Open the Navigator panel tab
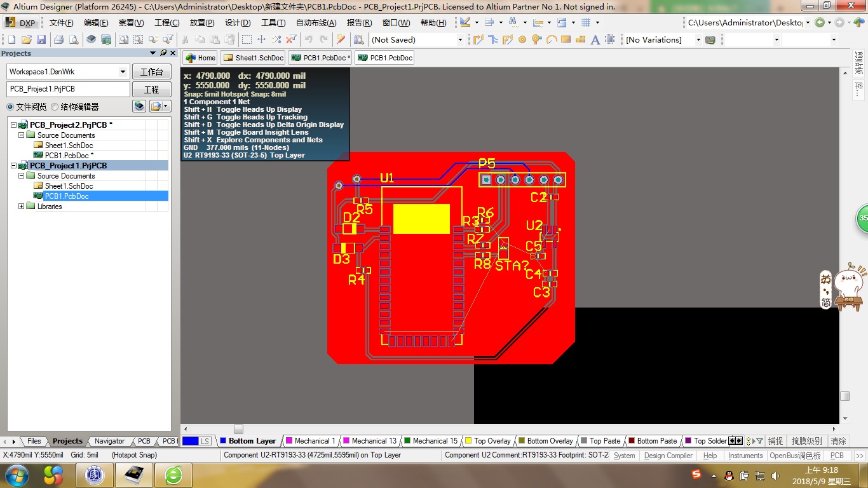This screenshot has height=488, width=868. (x=109, y=441)
